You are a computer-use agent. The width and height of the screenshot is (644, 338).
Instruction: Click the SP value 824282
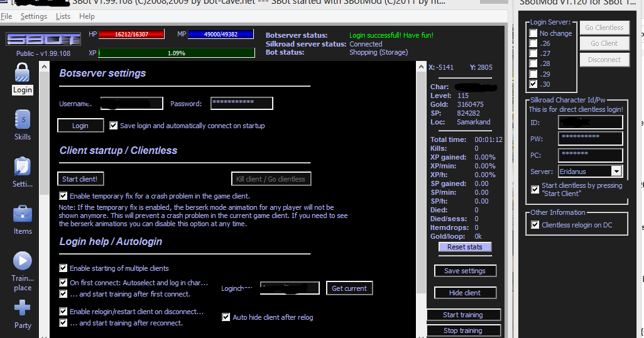tap(468, 113)
